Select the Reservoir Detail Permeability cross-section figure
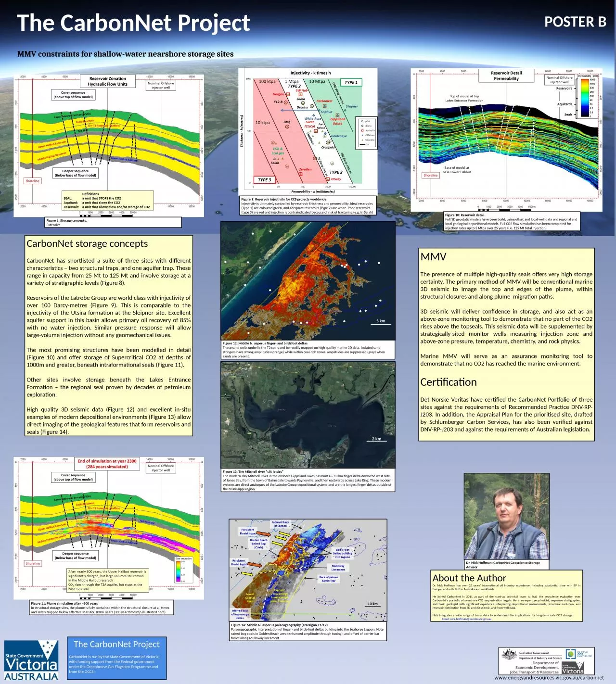This screenshot has height=684, width=616. point(507,139)
